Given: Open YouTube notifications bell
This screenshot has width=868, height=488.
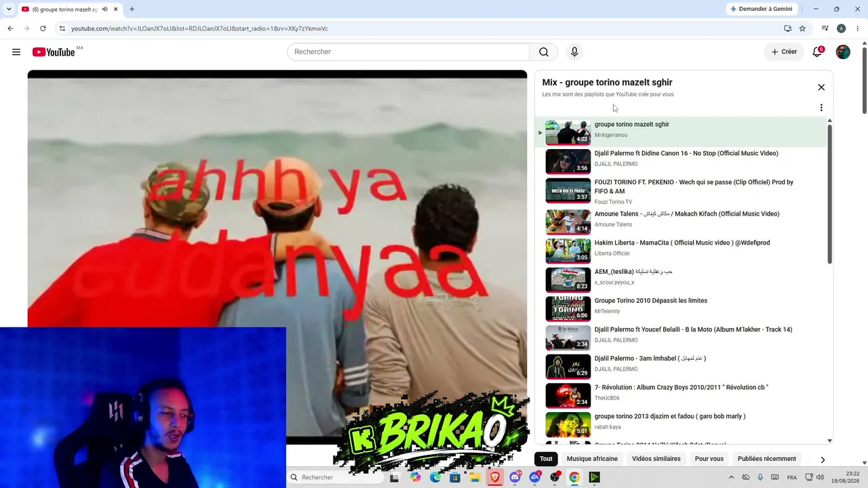Looking at the screenshot, I should (x=817, y=52).
